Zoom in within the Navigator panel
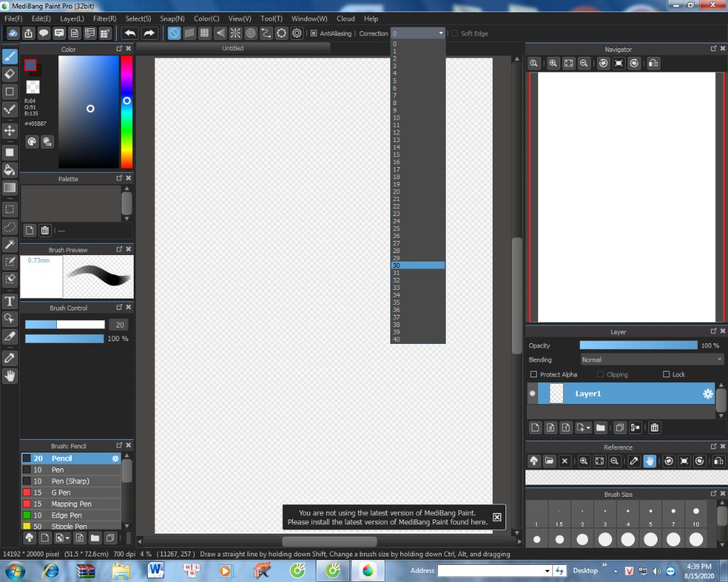 pos(553,63)
